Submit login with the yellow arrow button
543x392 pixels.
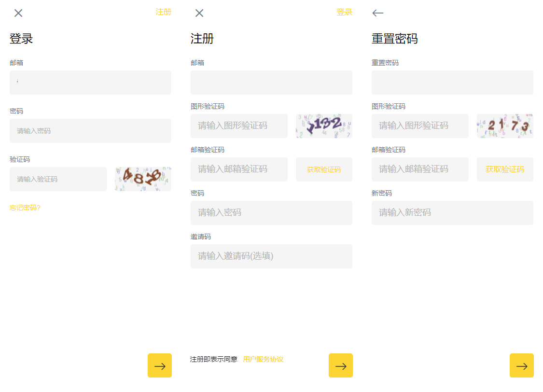click(160, 365)
